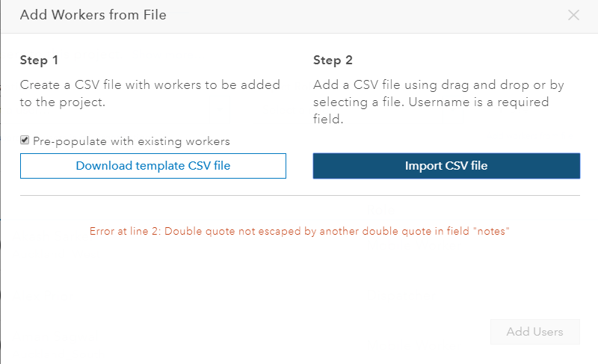Click the blank area left of Add Users
This screenshot has height=364, width=598.
pyautogui.click(x=299, y=332)
